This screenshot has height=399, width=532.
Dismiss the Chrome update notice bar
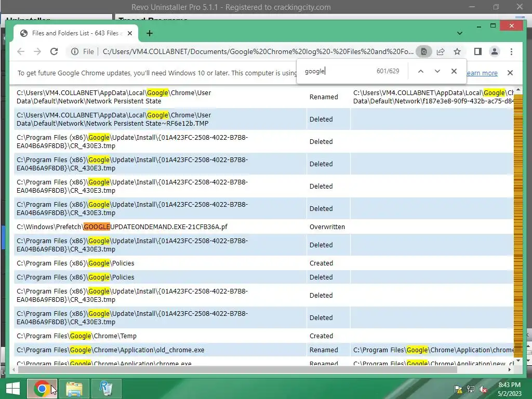[x=510, y=73]
